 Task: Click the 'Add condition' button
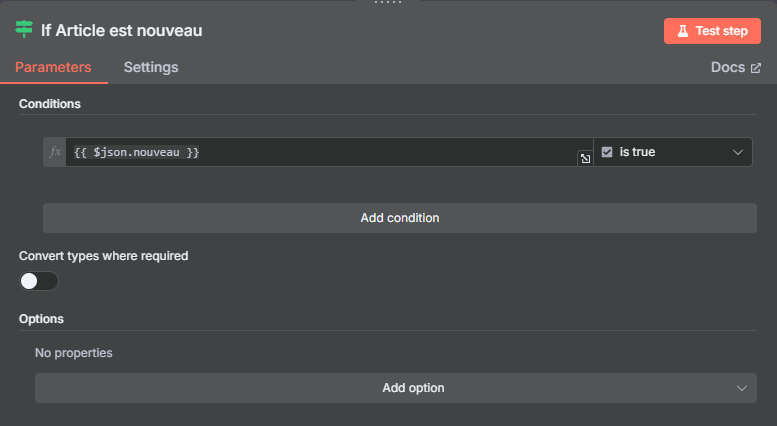(x=399, y=218)
